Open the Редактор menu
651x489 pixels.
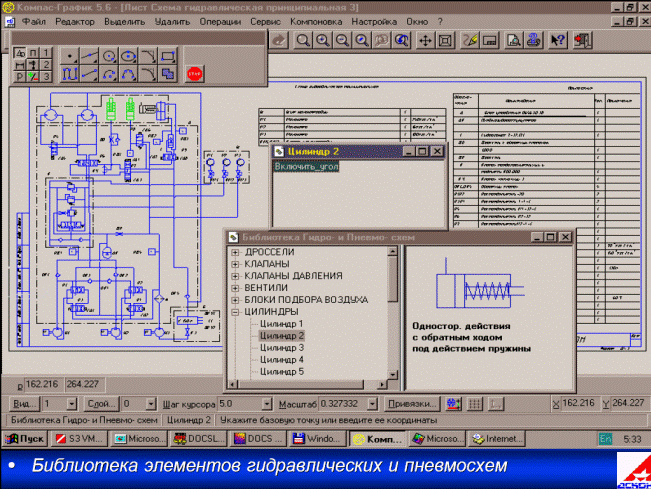(x=75, y=22)
